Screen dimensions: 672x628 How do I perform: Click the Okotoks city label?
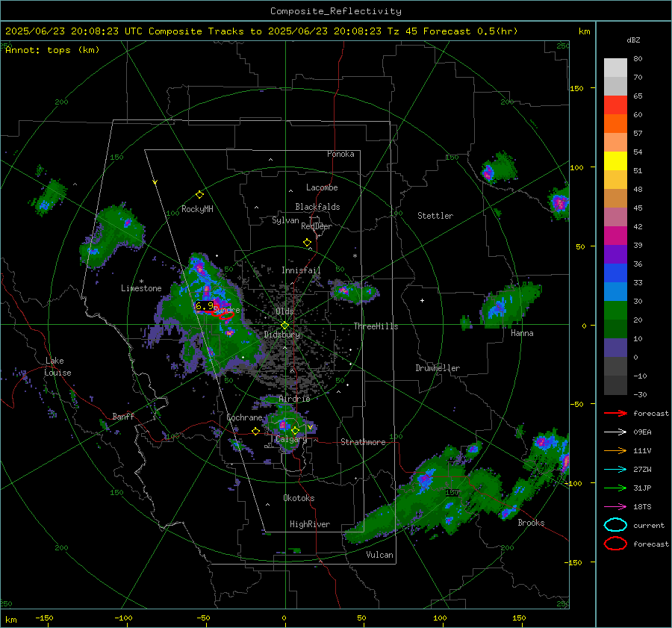(299, 498)
